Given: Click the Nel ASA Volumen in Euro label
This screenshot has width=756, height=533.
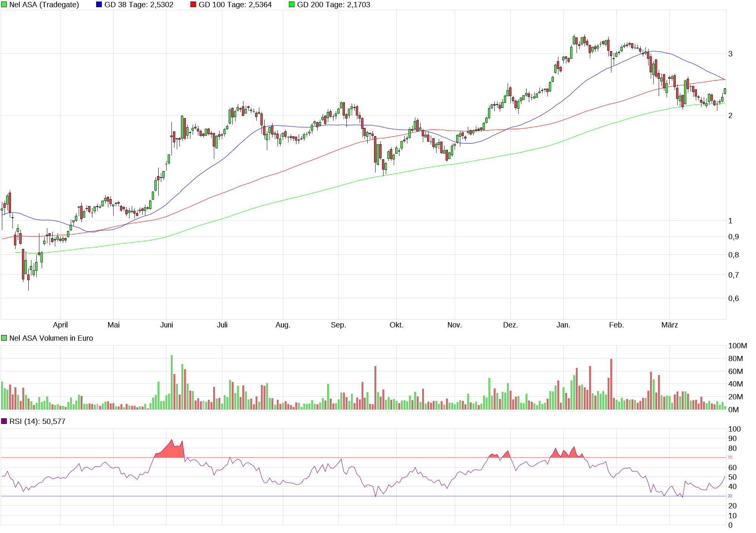Looking at the screenshot, I should click(x=51, y=338).
